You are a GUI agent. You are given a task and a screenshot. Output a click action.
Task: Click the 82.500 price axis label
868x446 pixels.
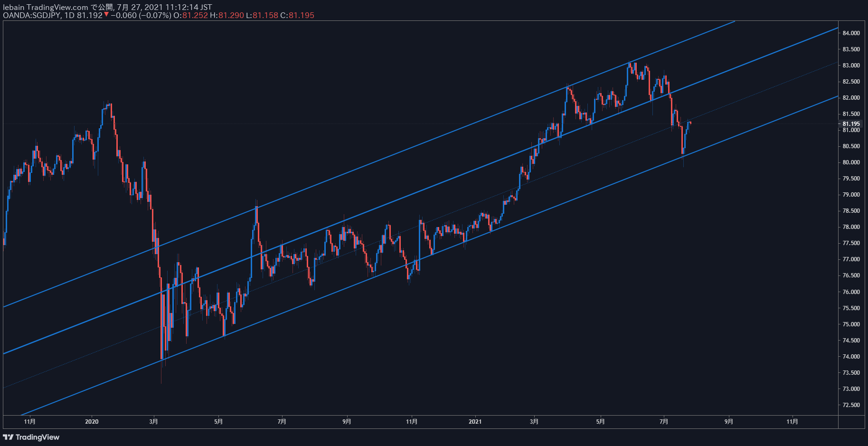(851, 82)
